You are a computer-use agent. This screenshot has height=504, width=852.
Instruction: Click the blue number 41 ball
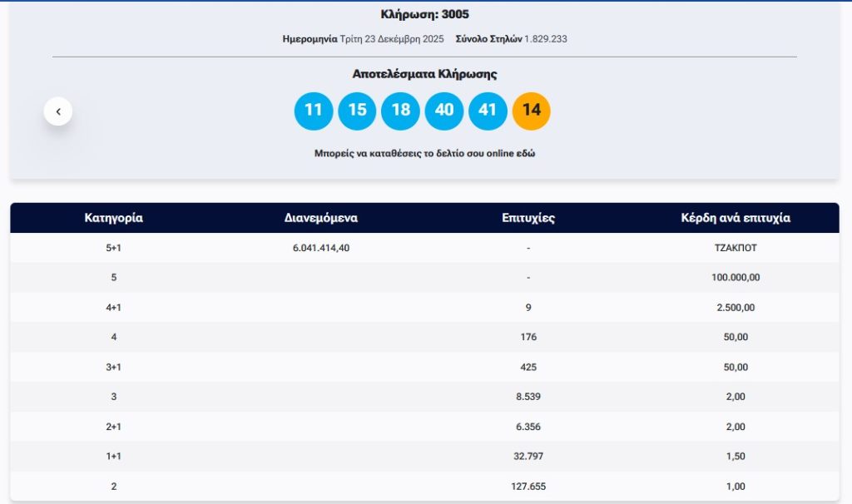(x=488, y=111)
